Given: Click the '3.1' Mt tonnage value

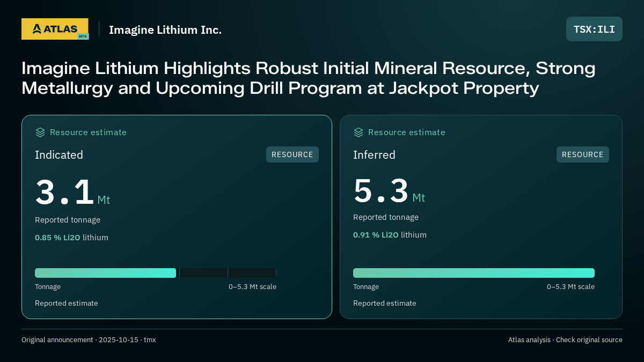Looking at the screenshot, I should click(x=64, y=193).
